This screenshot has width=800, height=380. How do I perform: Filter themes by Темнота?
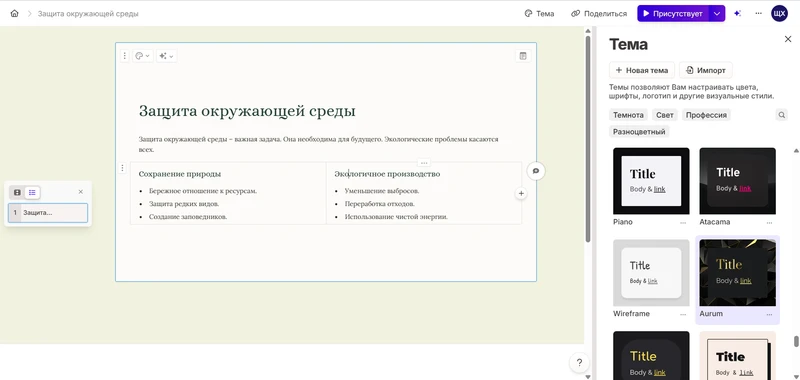[x=628, y=115]
